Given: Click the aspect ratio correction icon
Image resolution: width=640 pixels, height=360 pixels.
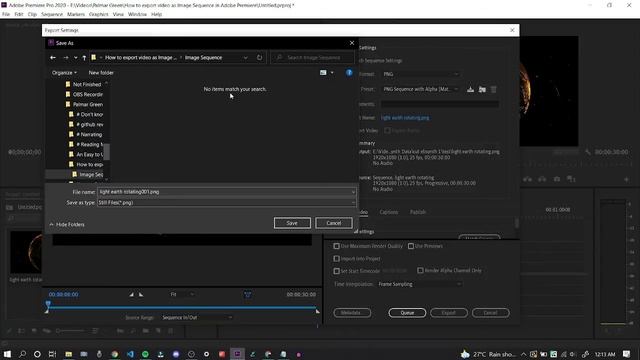Looking at the screenshot, I should (x=247, y=294).
